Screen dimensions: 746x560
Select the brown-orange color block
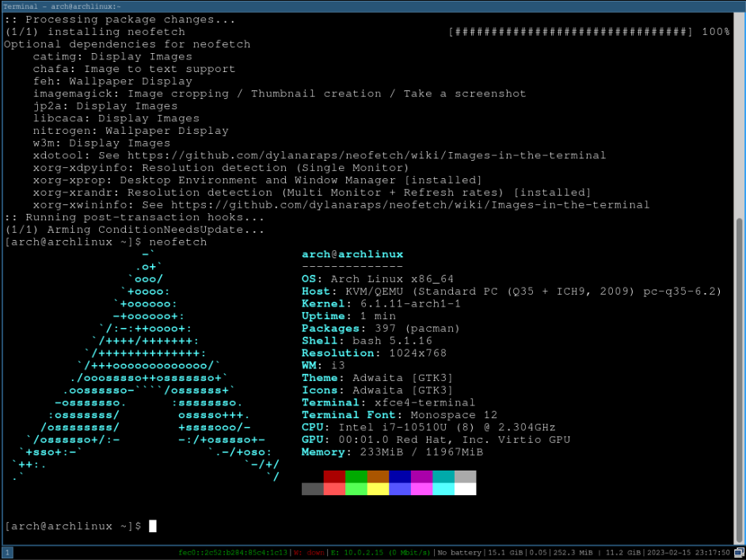(x=379, y=476)
